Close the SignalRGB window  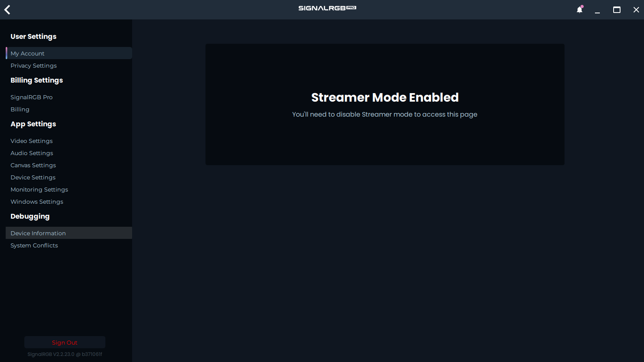[636, 10]
